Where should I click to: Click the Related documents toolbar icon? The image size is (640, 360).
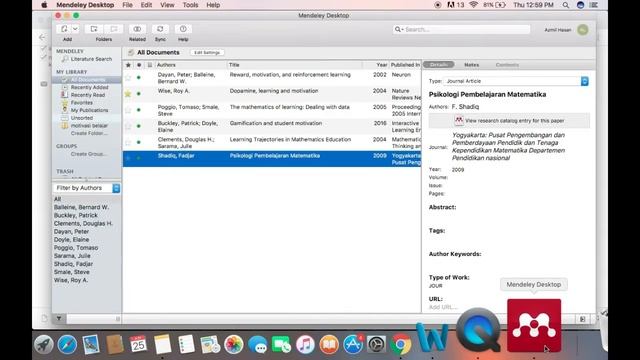[x=137, y=29]
